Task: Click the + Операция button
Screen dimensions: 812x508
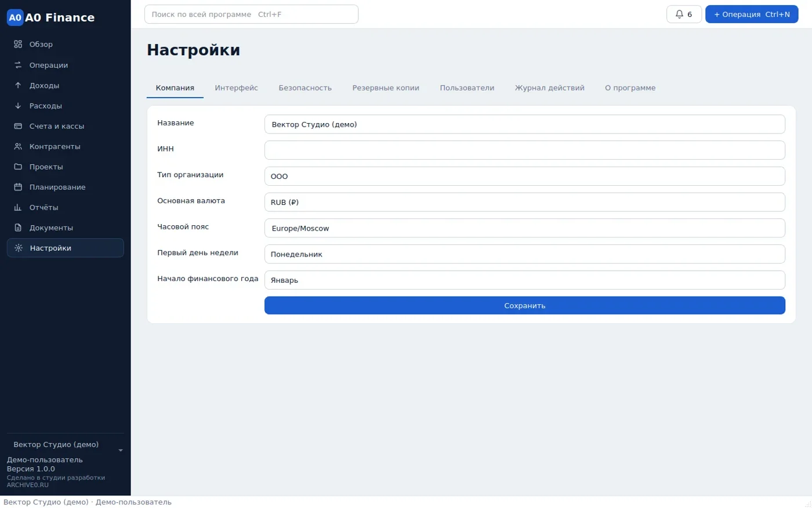Action: pyautogui.click(x=752, y=14)
